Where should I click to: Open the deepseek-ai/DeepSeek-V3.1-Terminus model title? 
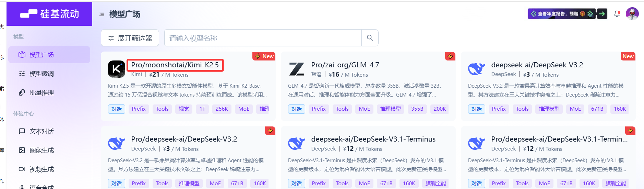[x=373, y=139]
